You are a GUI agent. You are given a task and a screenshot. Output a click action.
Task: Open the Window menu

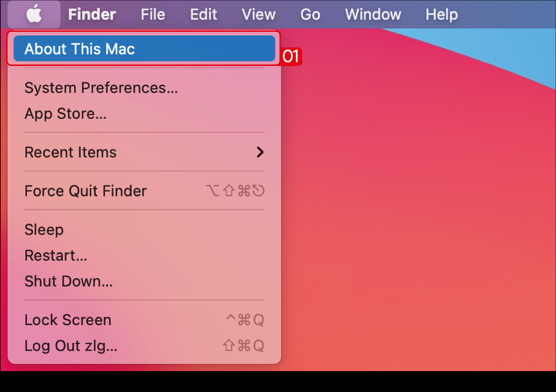point(373,14)
